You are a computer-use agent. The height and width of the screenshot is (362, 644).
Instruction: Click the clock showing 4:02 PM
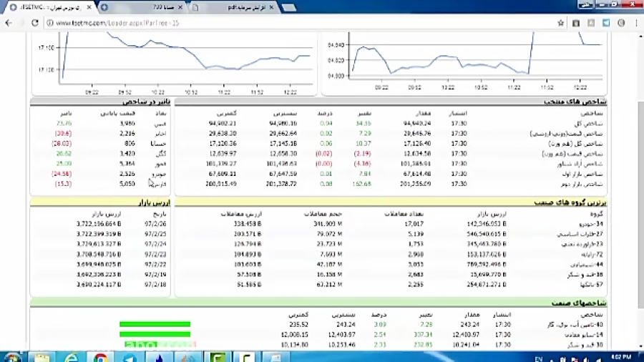click(x=621, y=358)
